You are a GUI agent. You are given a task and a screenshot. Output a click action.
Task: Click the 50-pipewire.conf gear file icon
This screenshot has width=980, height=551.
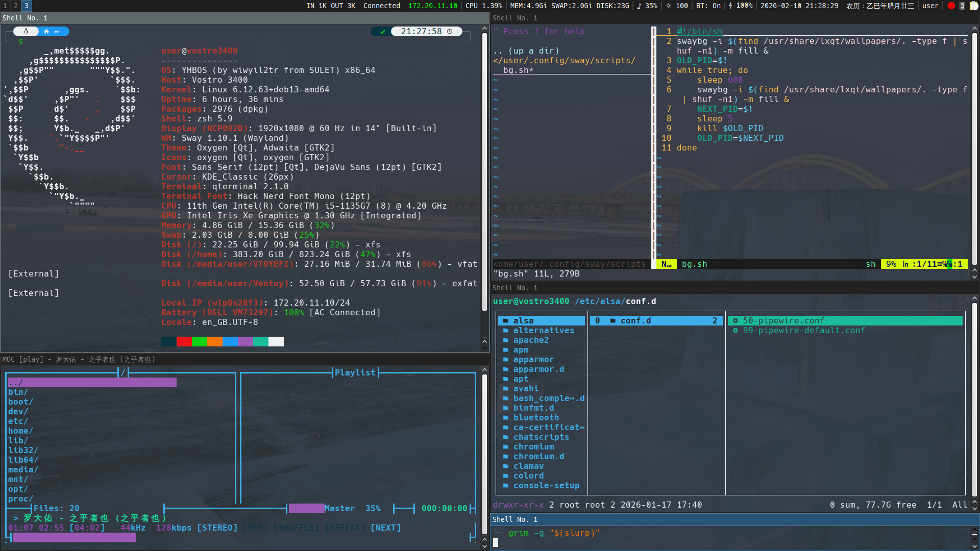click(736, 321)
